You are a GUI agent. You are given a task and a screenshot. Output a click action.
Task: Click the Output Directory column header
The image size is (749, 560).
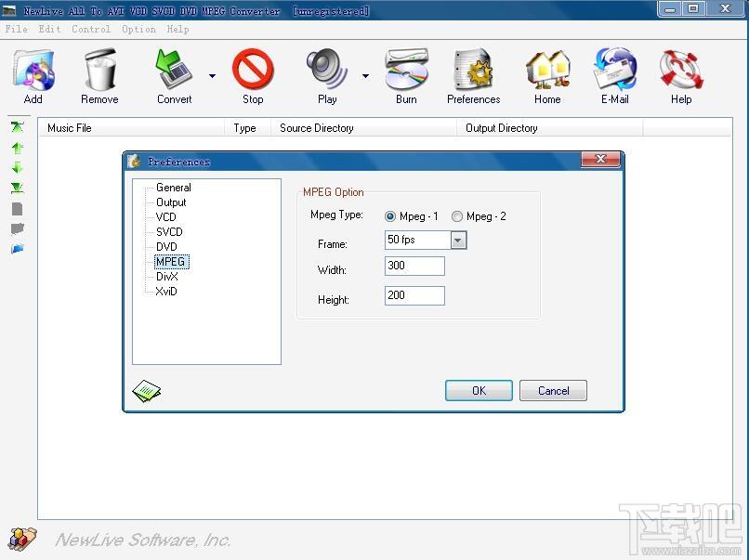(550, 128)
